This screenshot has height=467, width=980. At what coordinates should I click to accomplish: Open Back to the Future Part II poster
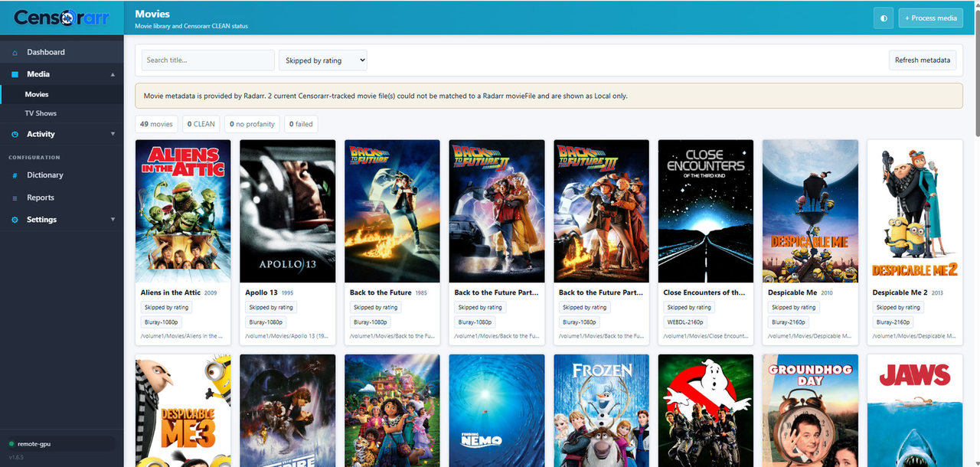click(x=497, y=211)
